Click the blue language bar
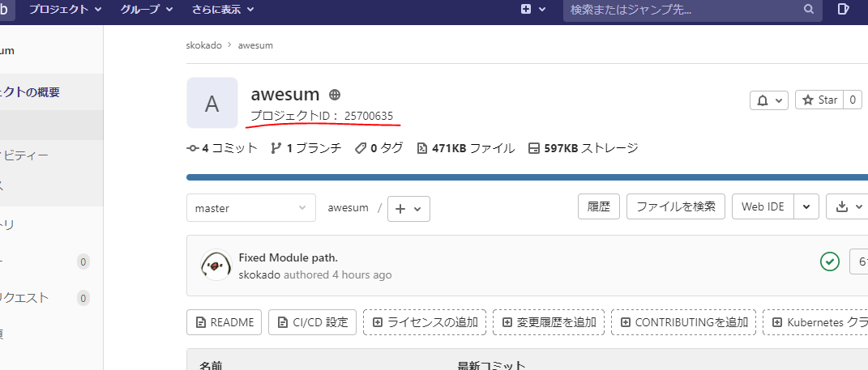868x370 pixels. click(527, 177)
